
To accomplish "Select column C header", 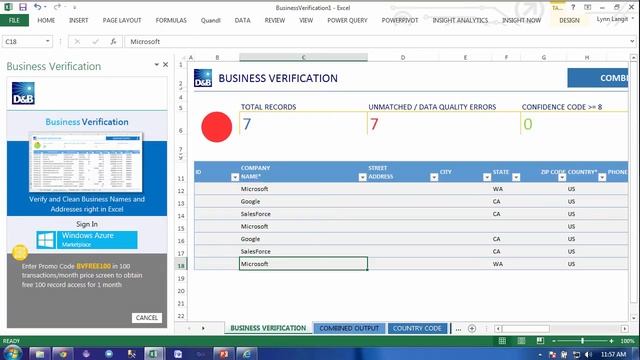I will point(303,58).
